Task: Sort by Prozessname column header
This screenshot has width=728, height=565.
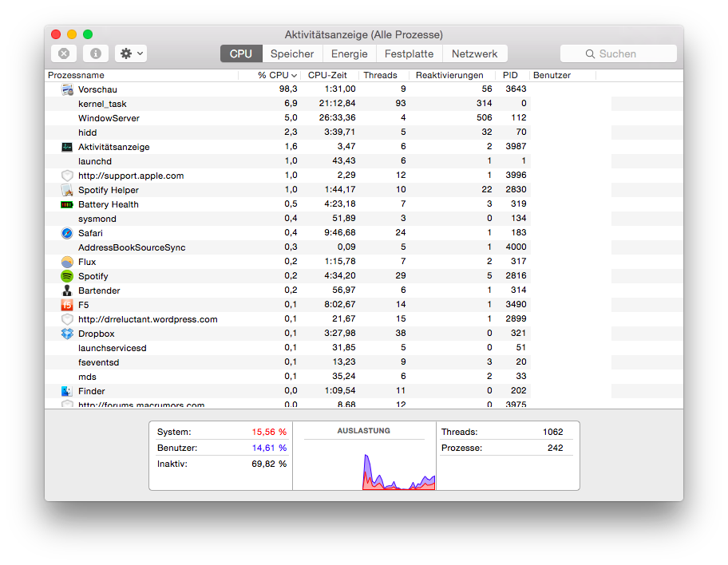Action: pos(141,75)
